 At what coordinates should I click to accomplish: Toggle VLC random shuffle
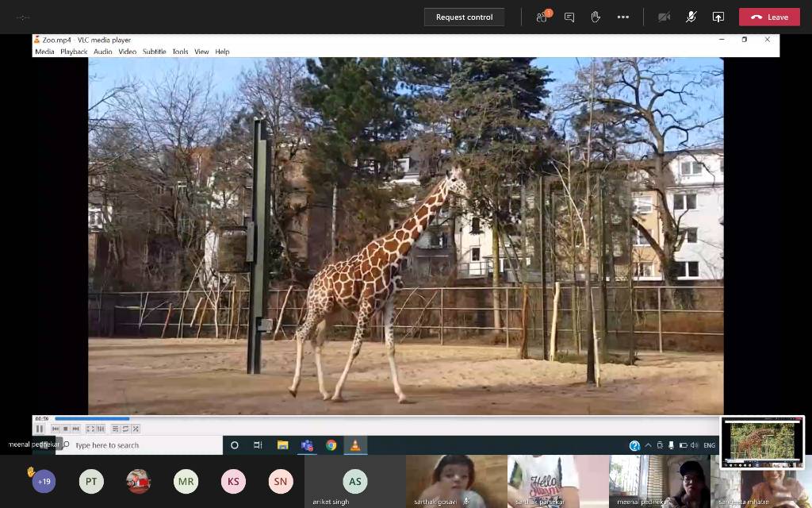click(136, 429)
